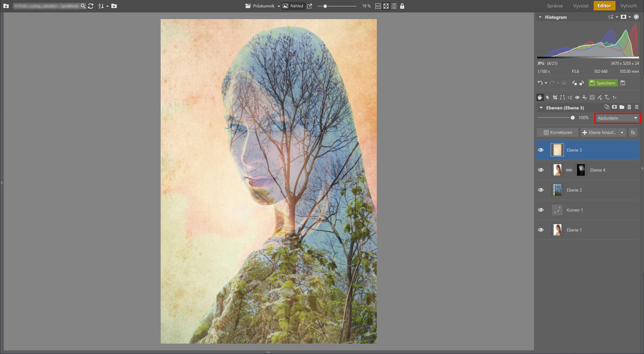Collapse the Ebenen panel
The width and height of the screenshot is (644, 354).
click(541, 108)
